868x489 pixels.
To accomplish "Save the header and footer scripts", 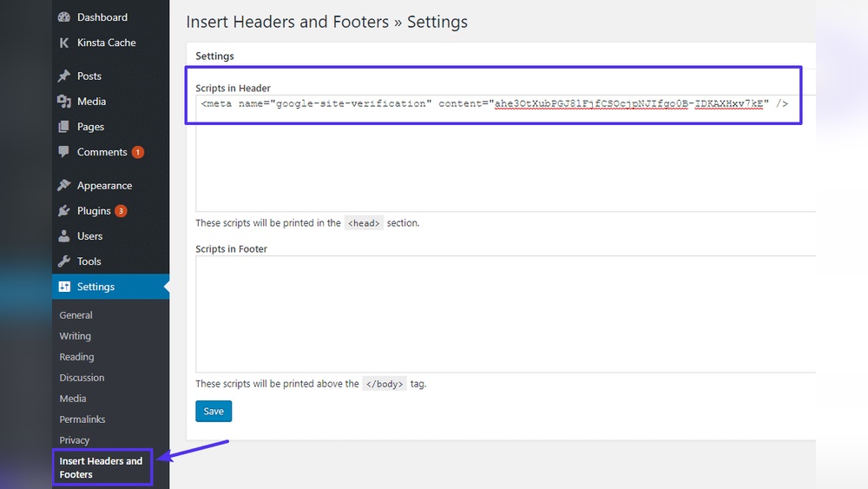I will pos(214,411).
